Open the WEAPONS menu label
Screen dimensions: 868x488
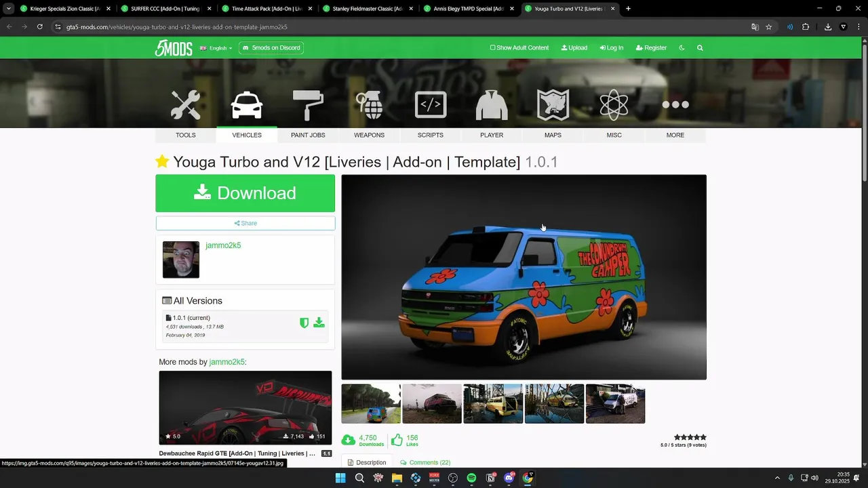[x=370, y=135]
